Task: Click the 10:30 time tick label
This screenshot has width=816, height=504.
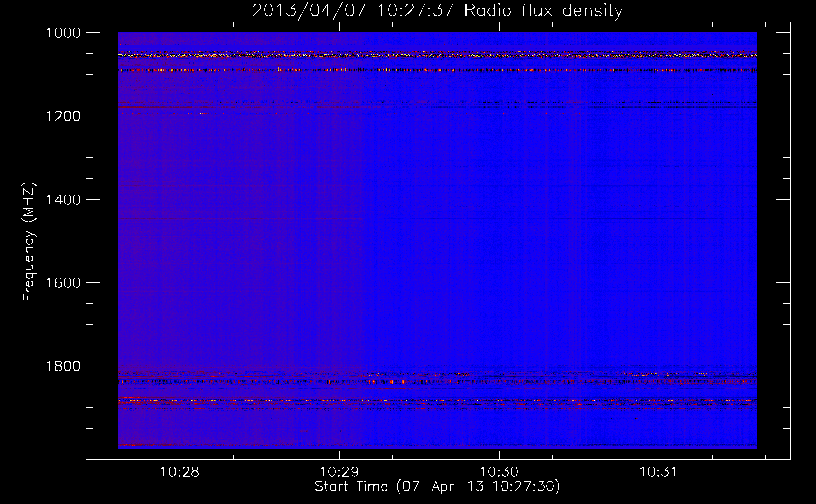Action: point(499,472)
